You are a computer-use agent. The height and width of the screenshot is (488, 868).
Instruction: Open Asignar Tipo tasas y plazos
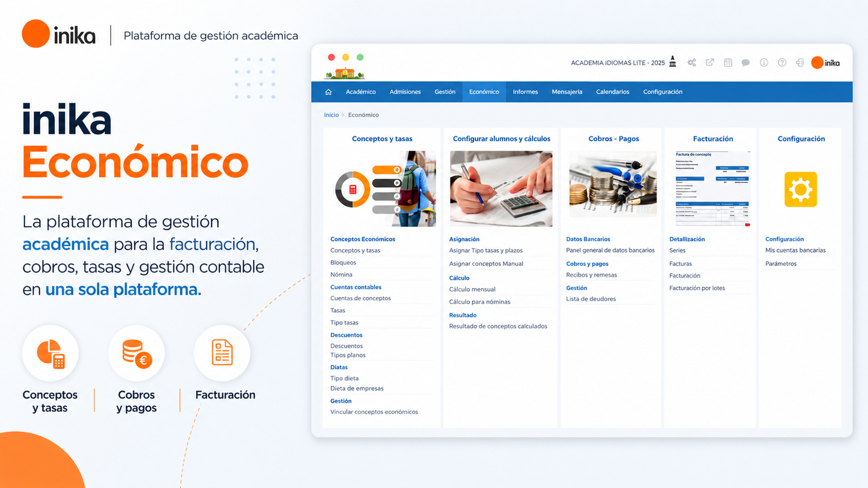pos(486,250)
